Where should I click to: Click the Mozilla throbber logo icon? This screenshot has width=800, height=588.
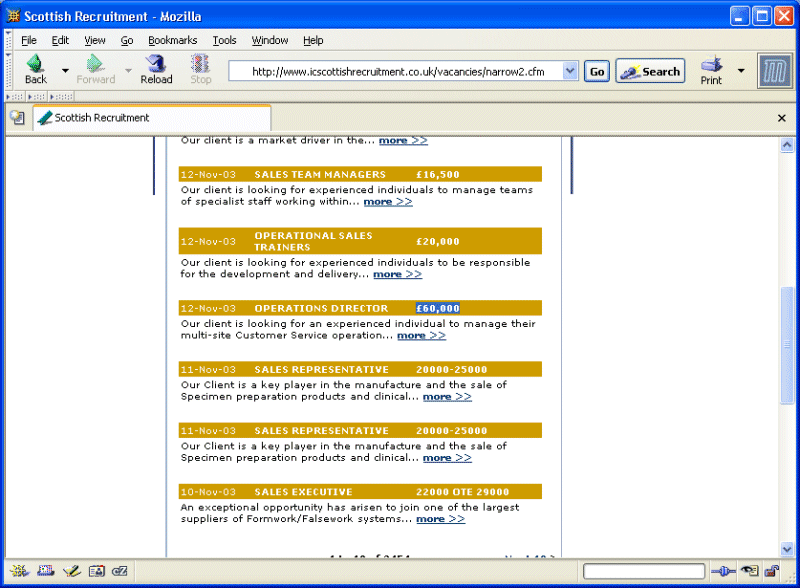click(x=774, y=71)
